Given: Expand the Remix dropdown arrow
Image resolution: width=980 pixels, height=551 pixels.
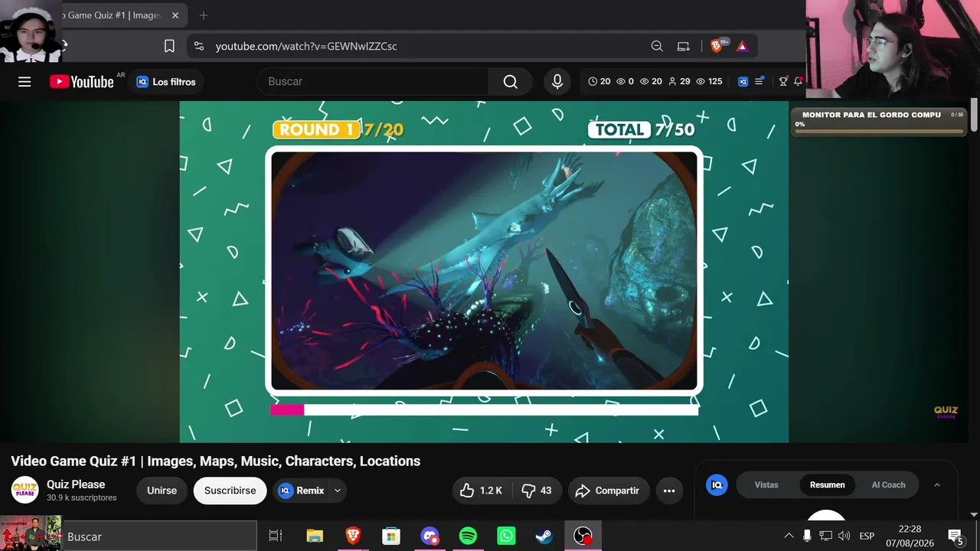Looking at the screenshot, I should coord(338,491).
